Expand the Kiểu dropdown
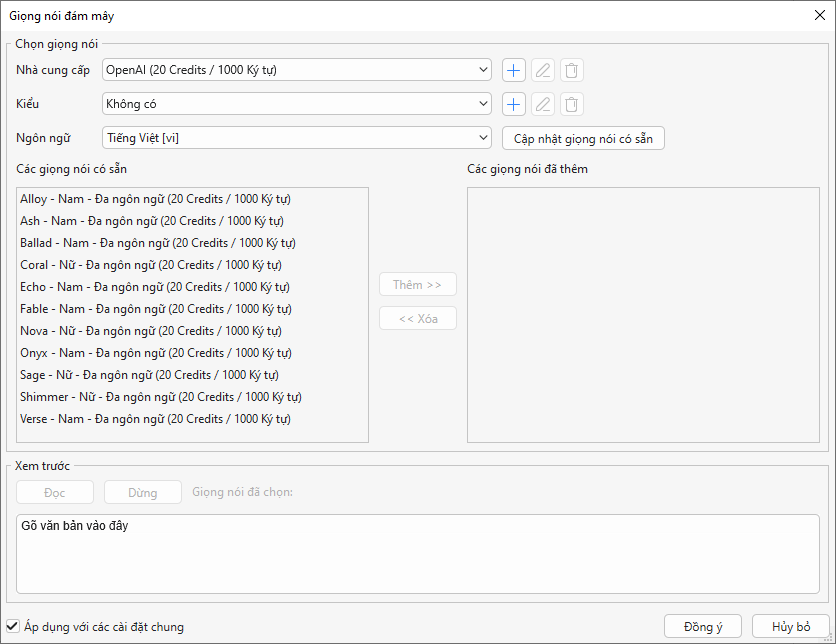 pos(297,104)
